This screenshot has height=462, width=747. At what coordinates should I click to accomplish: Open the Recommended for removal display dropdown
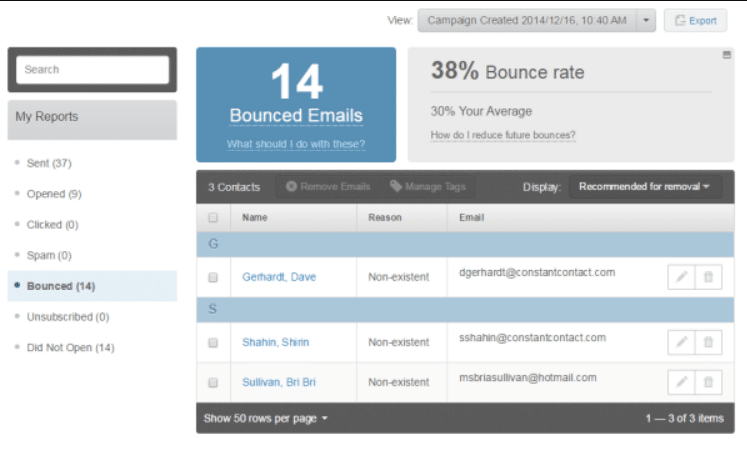tap(645, 187)
